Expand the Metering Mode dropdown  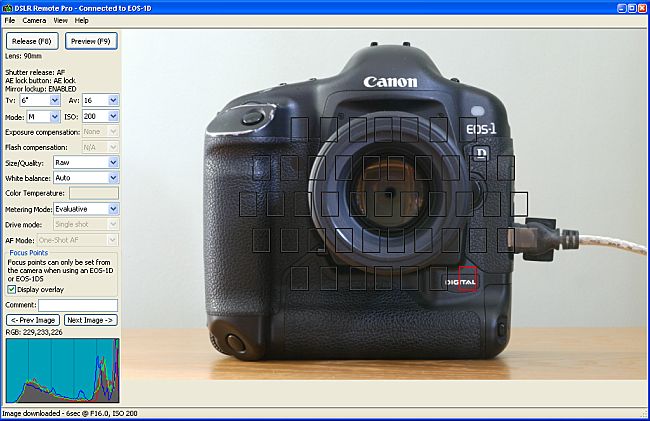[113, 209]
